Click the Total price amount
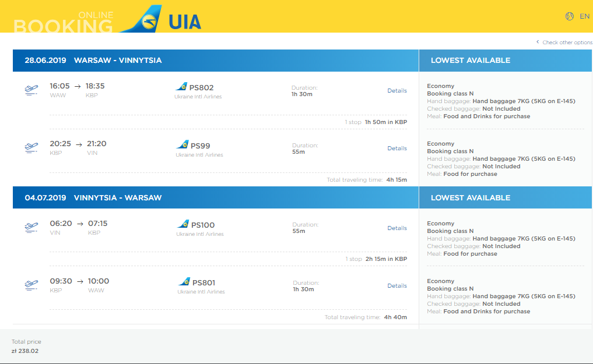 [25, 351]
